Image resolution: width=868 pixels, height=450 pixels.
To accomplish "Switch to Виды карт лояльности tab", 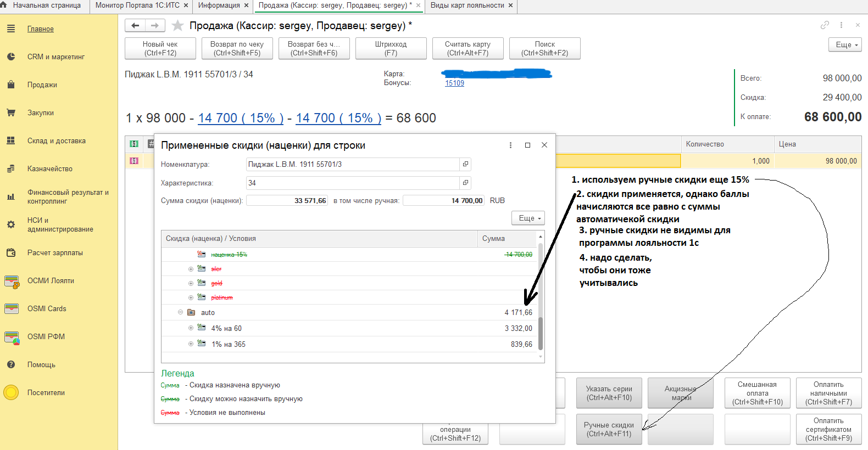I will (x=467, y=5).
